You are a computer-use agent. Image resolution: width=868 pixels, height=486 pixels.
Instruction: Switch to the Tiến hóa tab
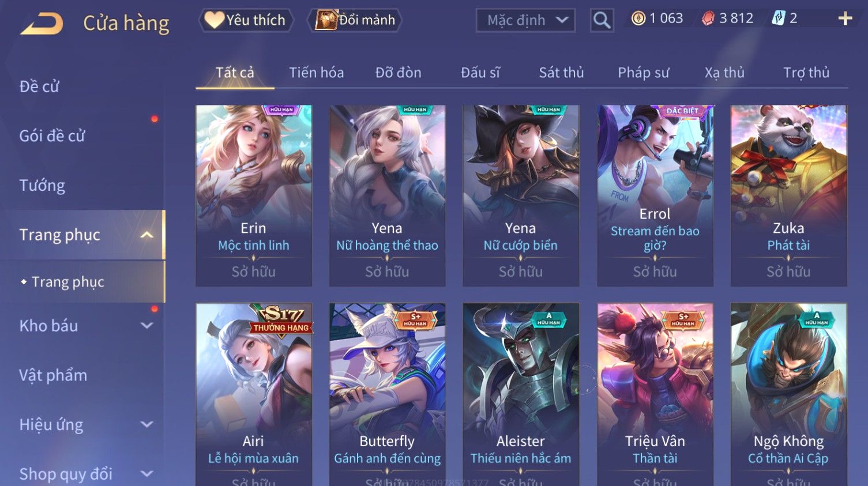tap(316, 73)
